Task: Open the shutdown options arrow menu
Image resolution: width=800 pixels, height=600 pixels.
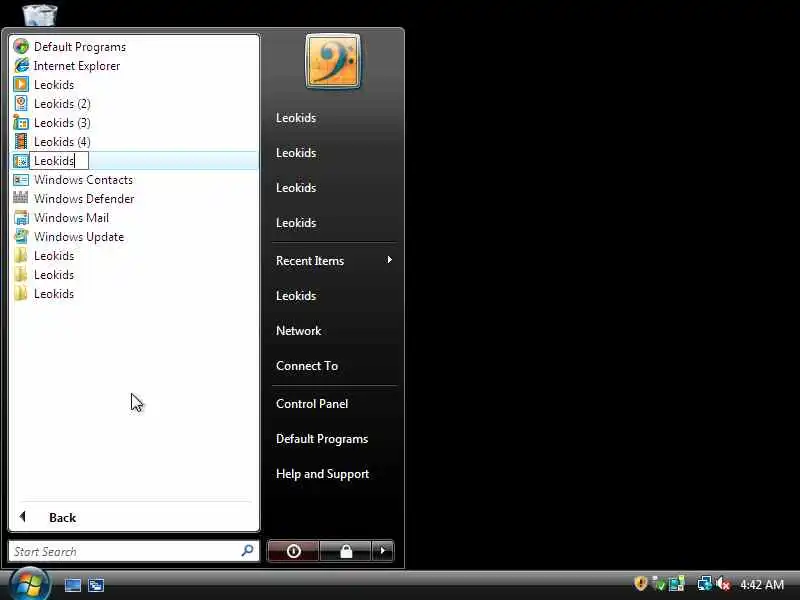Action: (383, 551)
